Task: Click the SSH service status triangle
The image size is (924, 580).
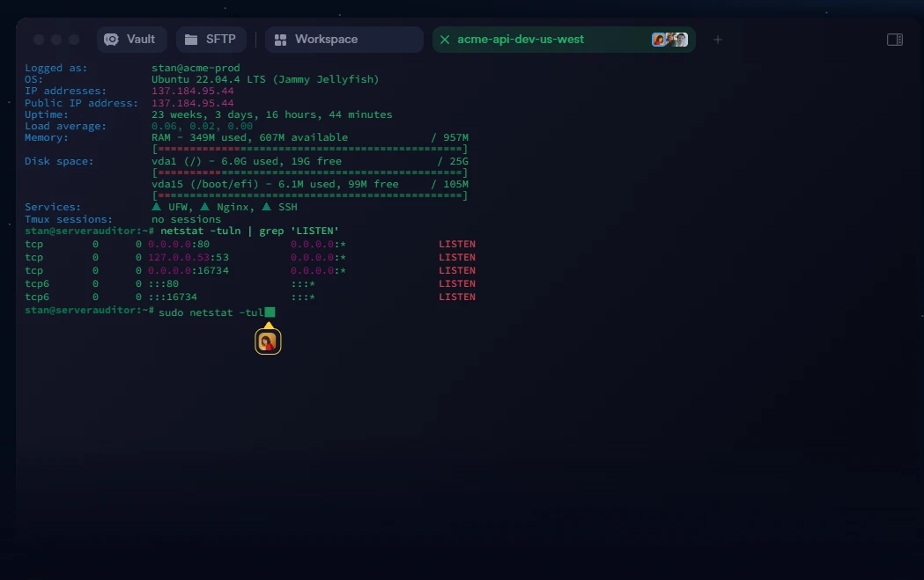Action: tap(266, 207)
